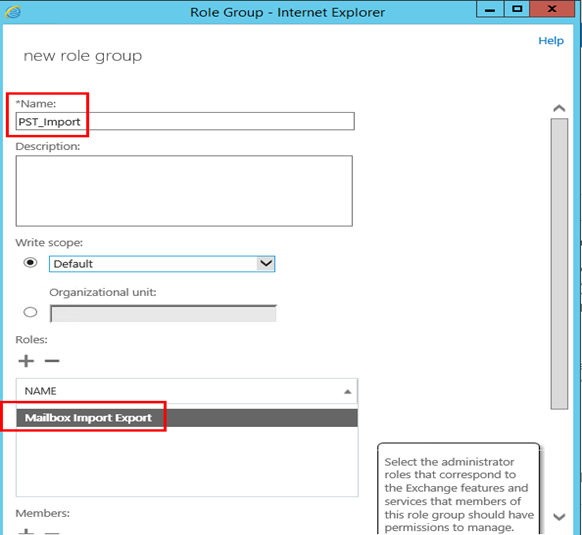This screenshot has height=535, width=582.
Task: Click the scroll up chevron
Action: click(x=559, y=108)
